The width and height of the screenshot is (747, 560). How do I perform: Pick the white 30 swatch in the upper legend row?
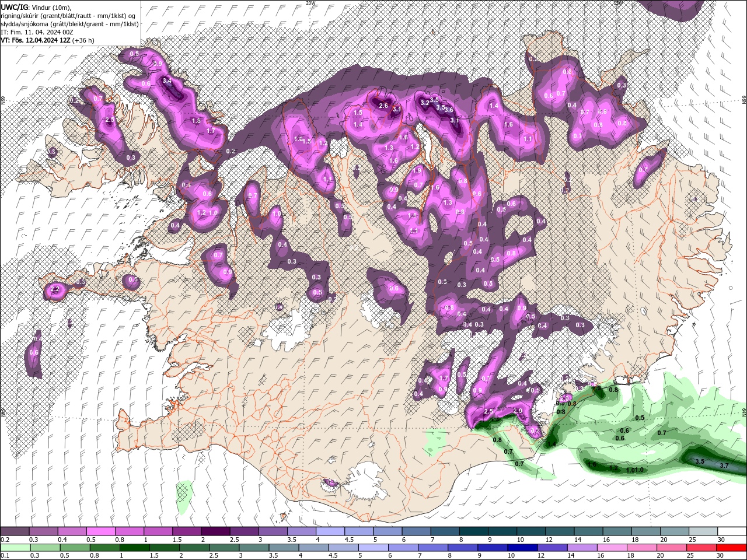click(731, 531)
